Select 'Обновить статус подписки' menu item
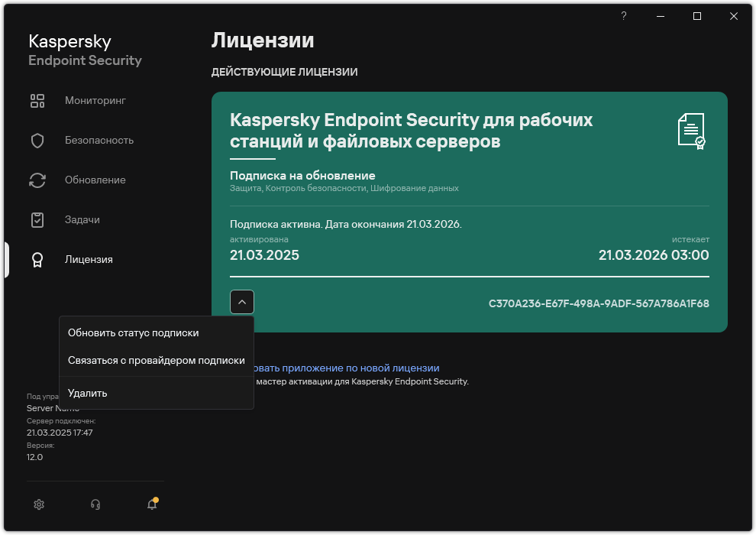The image size is (756, 535). coord(134,333)
